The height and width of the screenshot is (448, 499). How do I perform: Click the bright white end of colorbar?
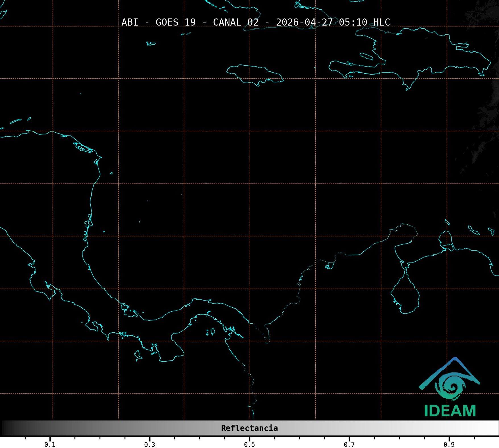click(x=493, y=428)
